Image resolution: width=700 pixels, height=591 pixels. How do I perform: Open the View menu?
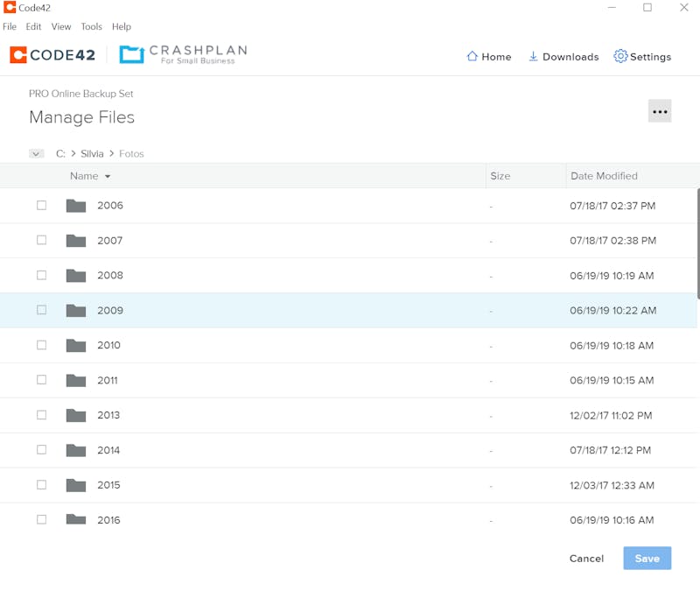tap(61, 27)
